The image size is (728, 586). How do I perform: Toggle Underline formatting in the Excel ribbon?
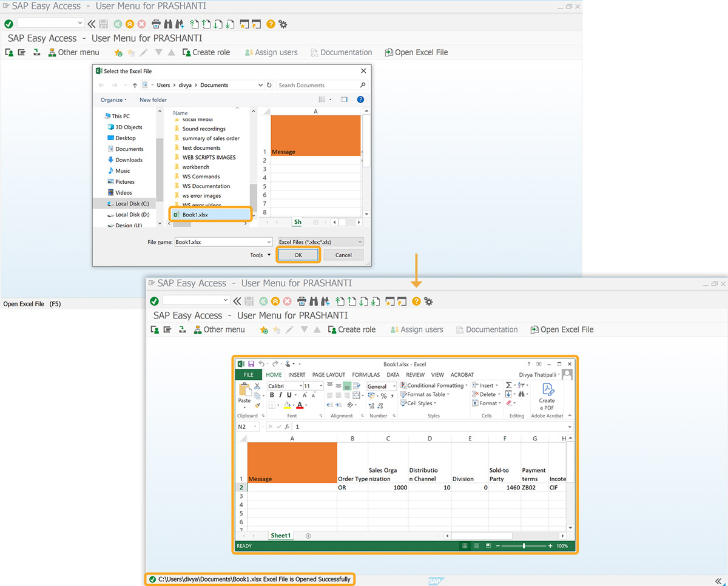point(289,395)
